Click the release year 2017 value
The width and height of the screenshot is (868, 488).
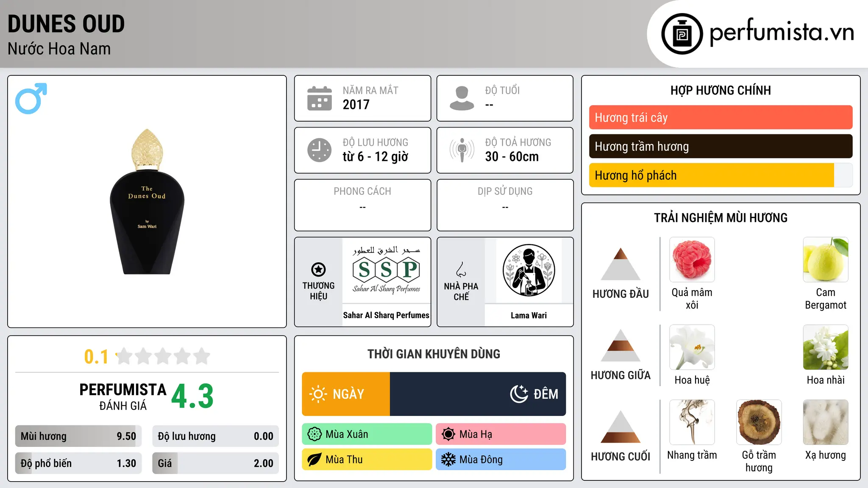coord(356,105)
